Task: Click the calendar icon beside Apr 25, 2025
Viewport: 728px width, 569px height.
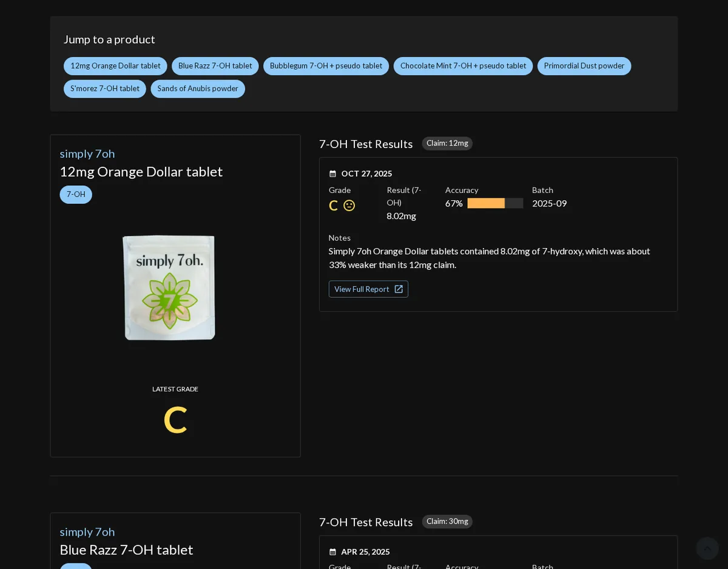Action: (332, 552)
